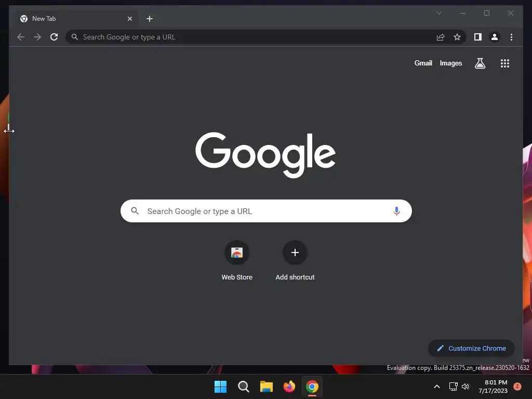Viewport: 532px width, 399px height.
Task: Open the Images link
Action: 450,63
